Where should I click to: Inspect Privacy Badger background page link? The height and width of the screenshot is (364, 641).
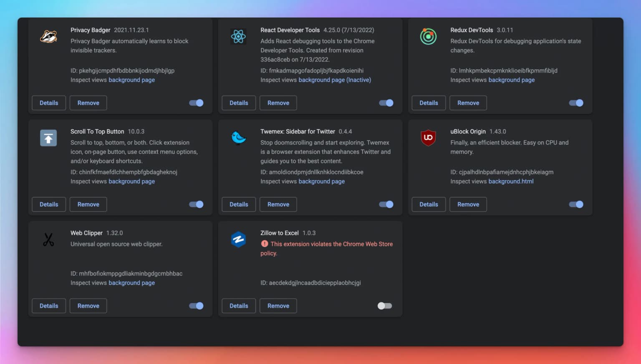coord(131,80)
